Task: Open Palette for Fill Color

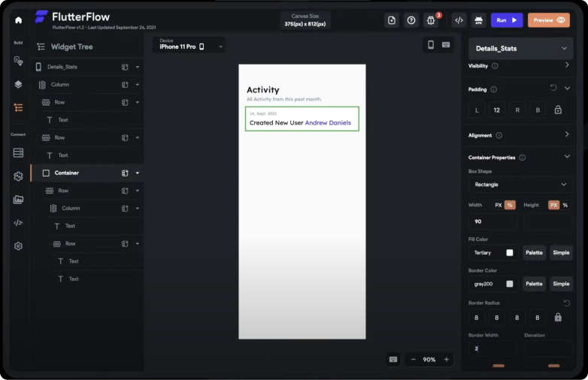Action: pyautogui.click(x=534, y=253)
